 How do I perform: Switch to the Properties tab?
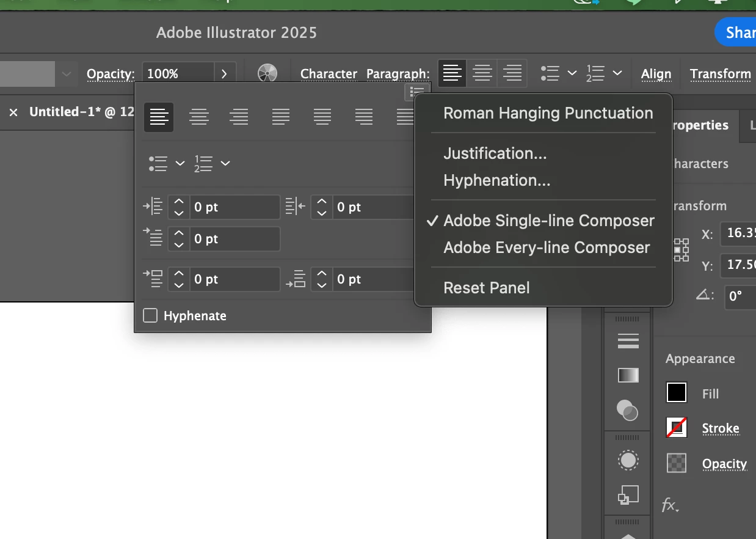699,125
